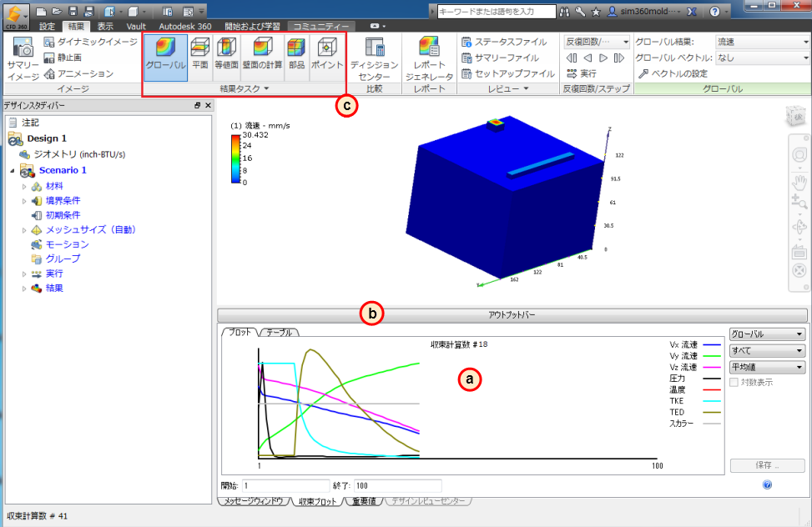
Task: Open the グローバルベクトル なし dropdown
Action: (763, 58)
